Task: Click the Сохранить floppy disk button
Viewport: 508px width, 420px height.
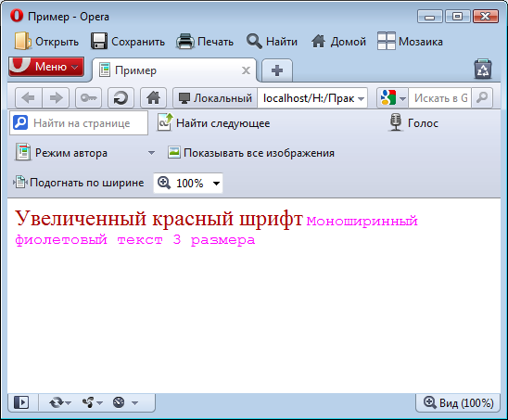Action: 128,42
